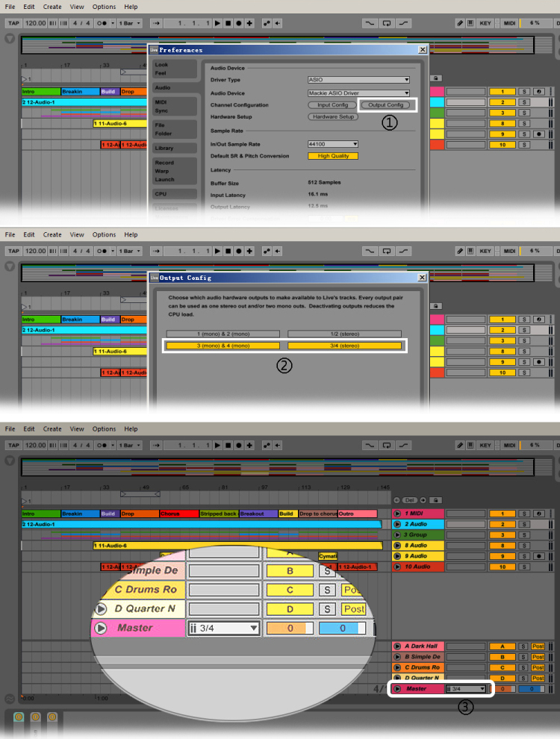Click the Draw Mode pencil in the Output Config screenshot

(460, 252)
